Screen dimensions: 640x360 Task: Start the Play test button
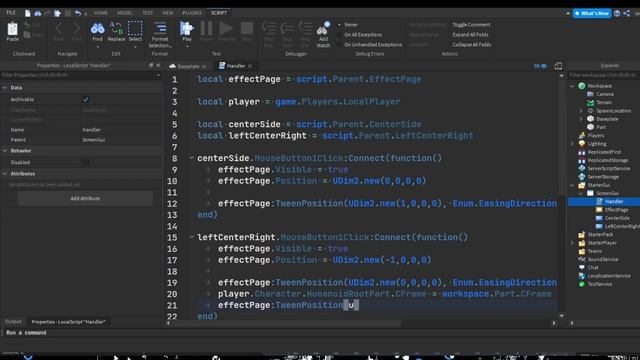tap(187, 29)
